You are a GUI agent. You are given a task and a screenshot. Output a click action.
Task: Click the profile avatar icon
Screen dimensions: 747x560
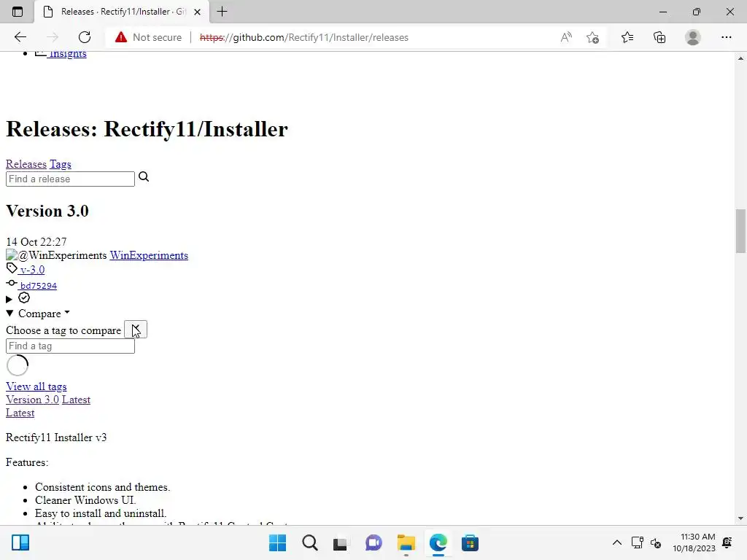(693, 37)
